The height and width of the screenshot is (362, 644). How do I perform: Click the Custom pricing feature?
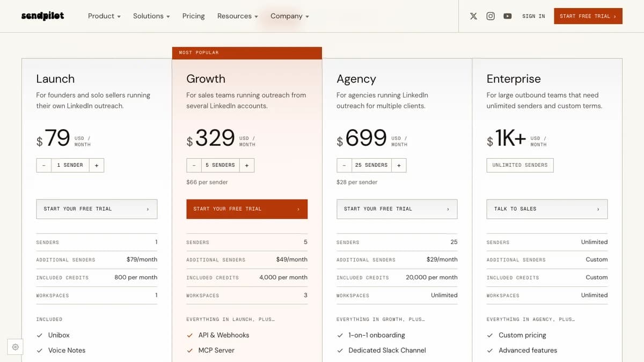[x=522, y=335]
